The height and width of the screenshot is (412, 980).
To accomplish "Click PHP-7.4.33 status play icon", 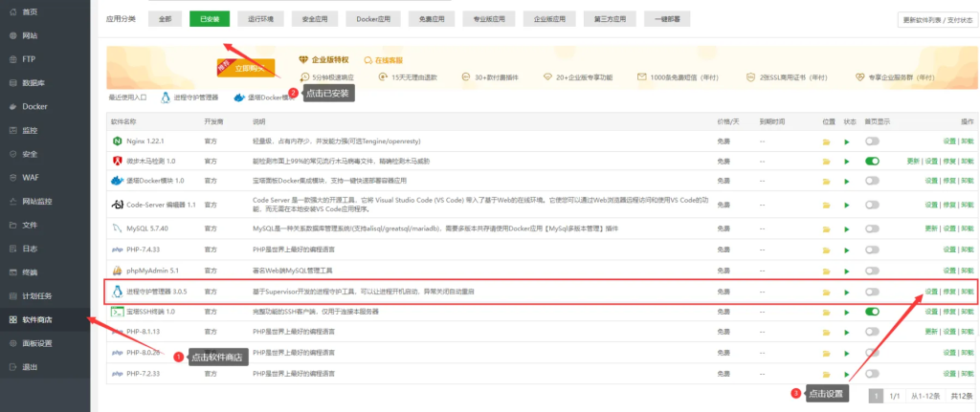I will pos(847,249).
